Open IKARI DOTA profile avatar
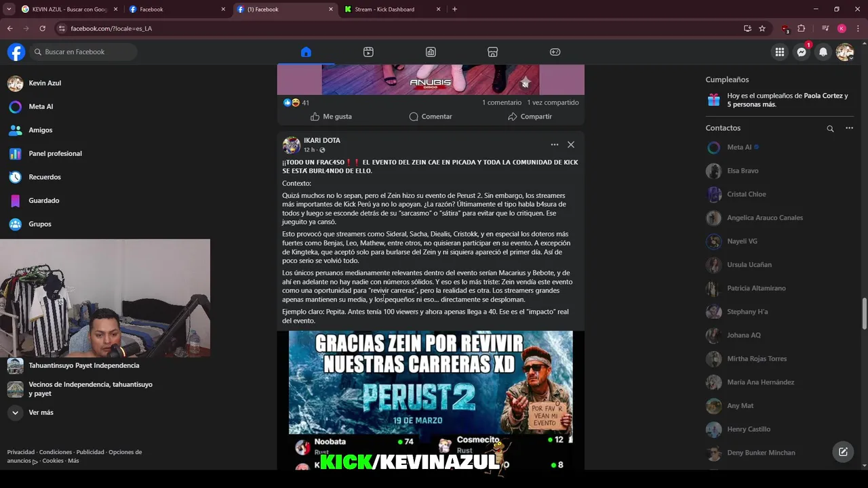Viewport: 868px width, 488px height. [x=292, y=145]
